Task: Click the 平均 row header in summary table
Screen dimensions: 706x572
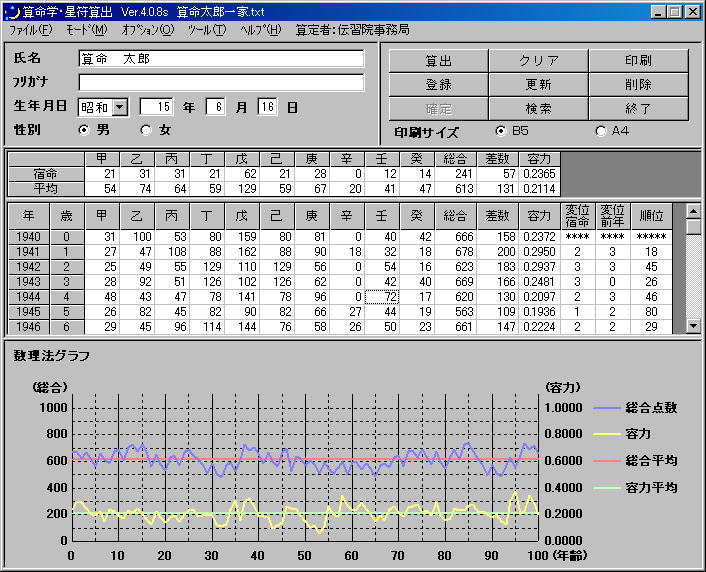Action: pyautogui.click(x=46, y=189)
